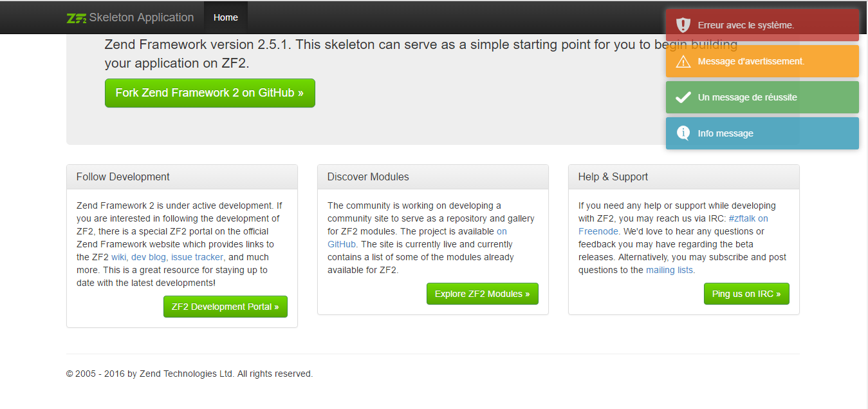
Task: Click the #zftalk on Freenode link
Action: pyautogui.click(x=748, y=218)
